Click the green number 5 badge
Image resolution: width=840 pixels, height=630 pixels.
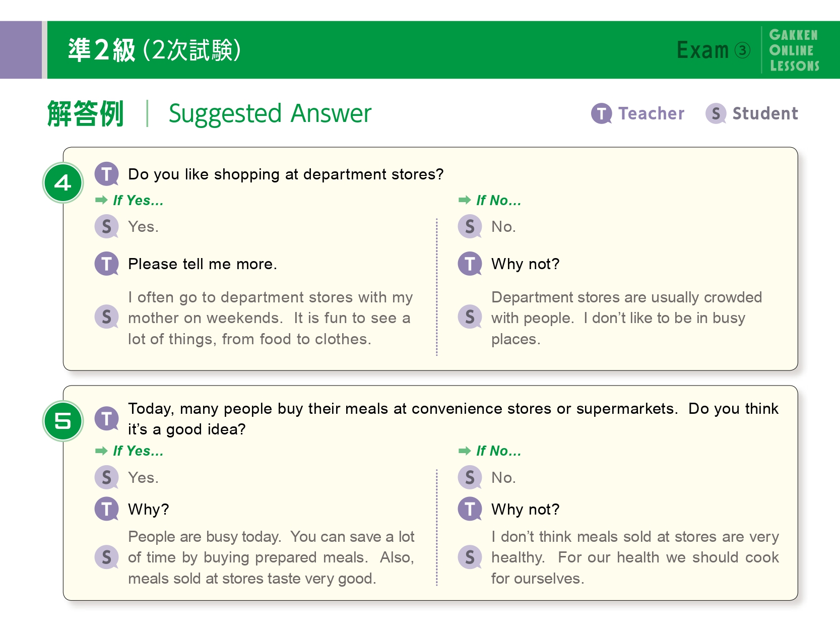pos(63,420)
